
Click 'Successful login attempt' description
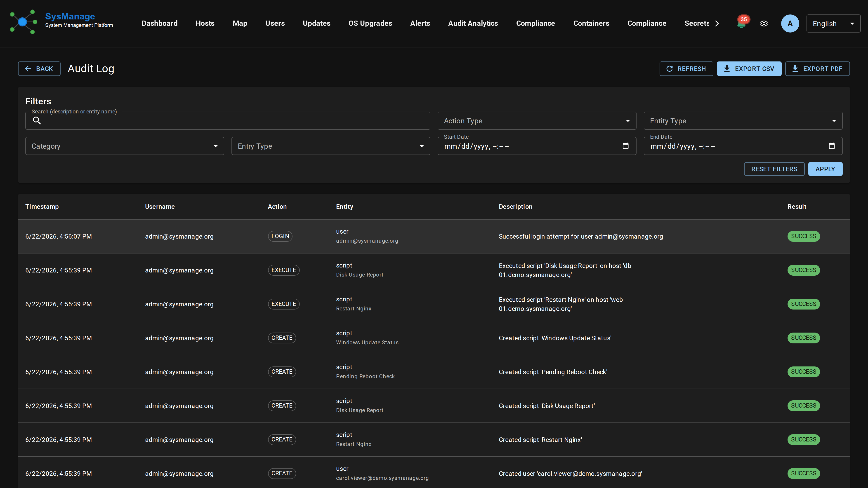pos(580,236)
